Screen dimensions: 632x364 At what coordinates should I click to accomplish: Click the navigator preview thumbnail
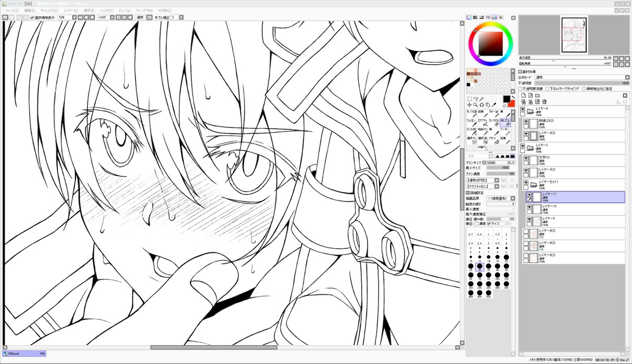[x=574, y=35]
